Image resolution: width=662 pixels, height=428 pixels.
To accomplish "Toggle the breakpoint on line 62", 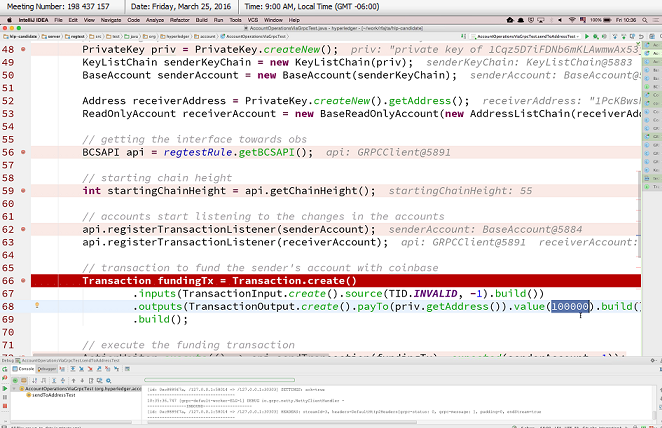I will click(23, 229).
